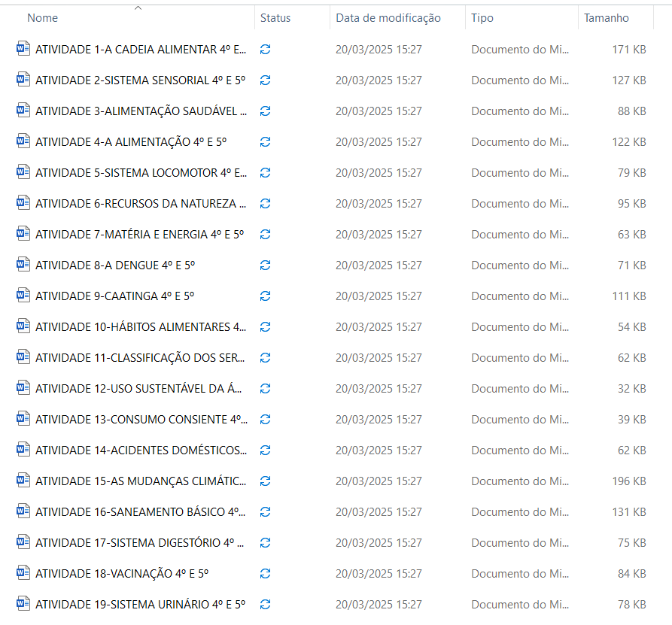
Task: Click the 39 KB size cell
Action: coord(631,420)
